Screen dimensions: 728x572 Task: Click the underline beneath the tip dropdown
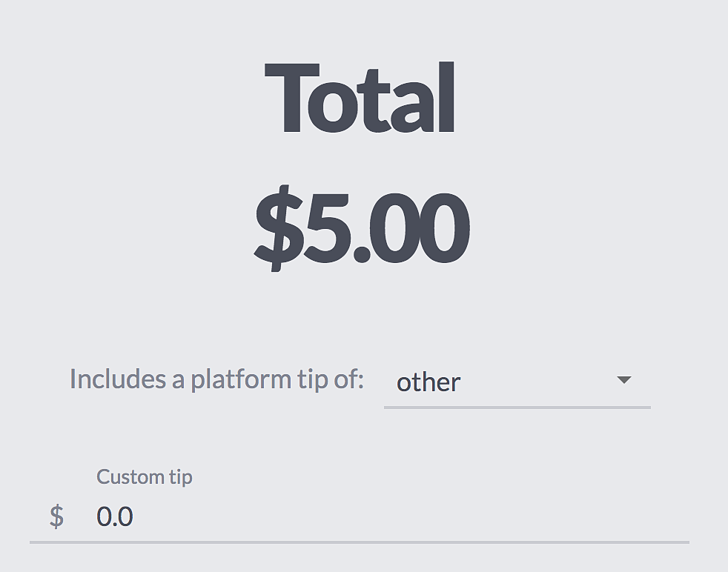(x=517, y=407)
